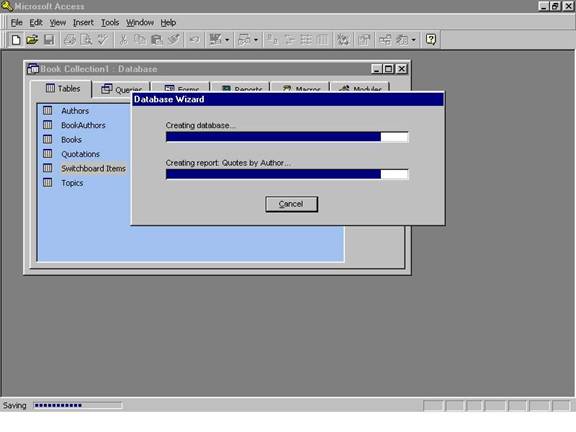Maximize the Book Collection1 database window
576x432 pixels.
[389, 69]
